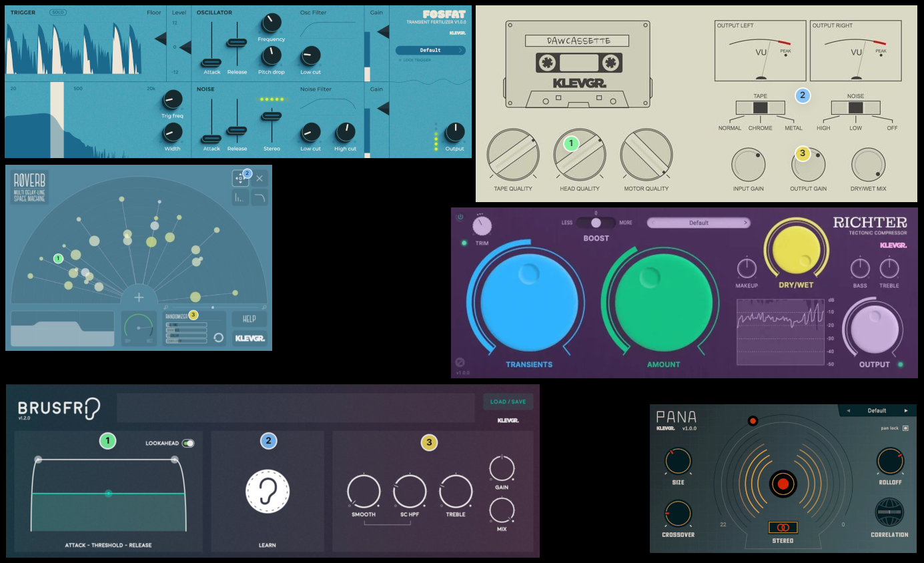This screenshot has width=924, height=563.
Task: Click the Pana Stereo linked-rings icon
Action: (783, 528)
